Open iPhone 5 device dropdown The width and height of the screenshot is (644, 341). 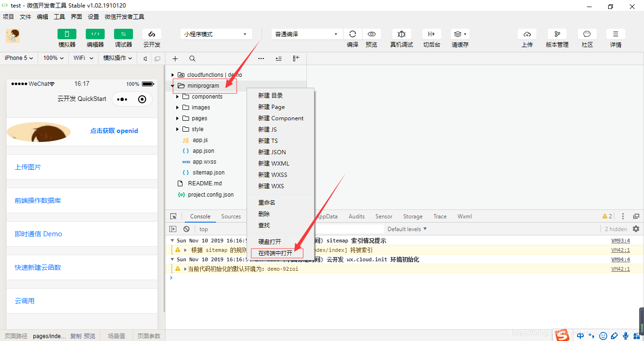click(x=19, y=58)
